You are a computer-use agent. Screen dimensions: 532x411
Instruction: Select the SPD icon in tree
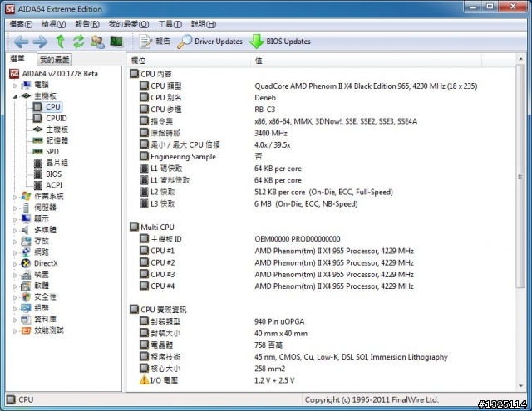pyautogui.click(x=37, y=152)
